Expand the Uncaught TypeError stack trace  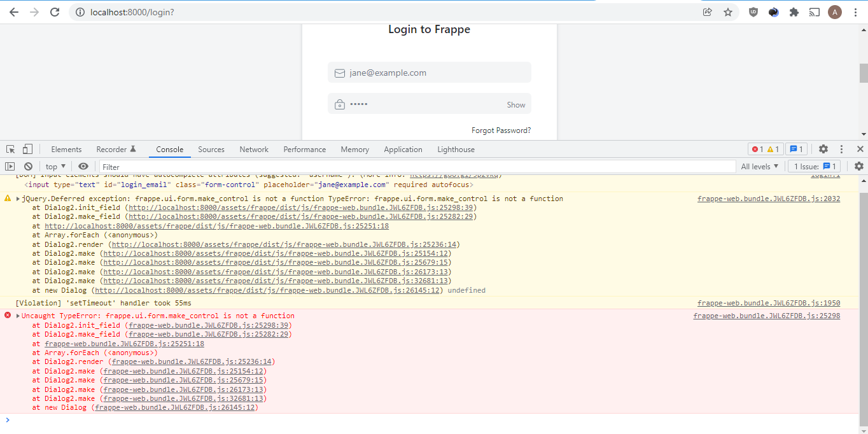[x=17, y=315]
